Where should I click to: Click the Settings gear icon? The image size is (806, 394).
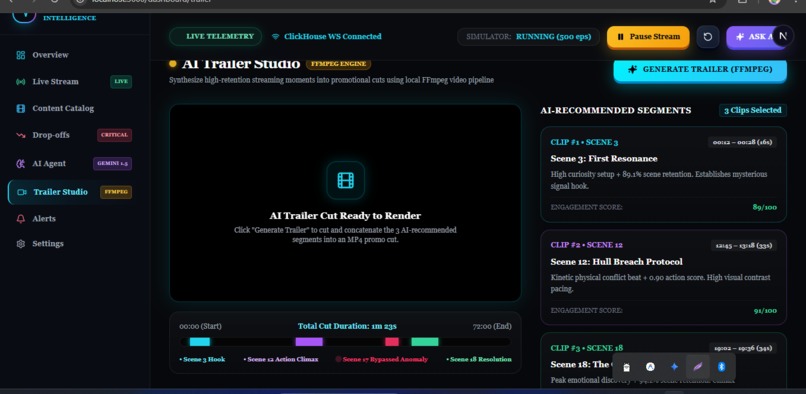[x=21, y=244]
